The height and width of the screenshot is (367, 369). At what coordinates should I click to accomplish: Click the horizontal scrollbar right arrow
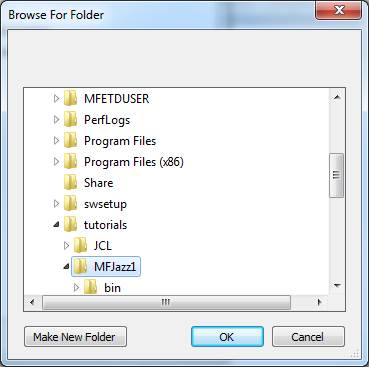click(x=320, y=303)
